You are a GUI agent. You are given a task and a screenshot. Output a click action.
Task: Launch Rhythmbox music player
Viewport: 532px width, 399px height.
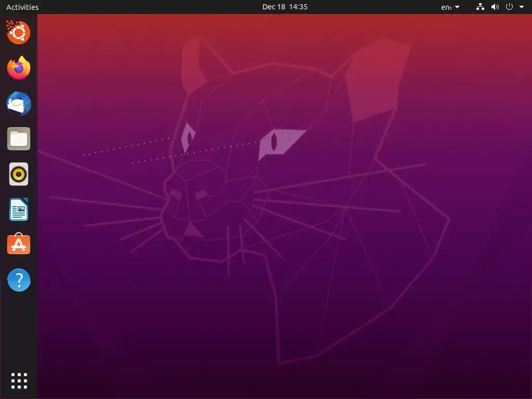pos(19,174)
